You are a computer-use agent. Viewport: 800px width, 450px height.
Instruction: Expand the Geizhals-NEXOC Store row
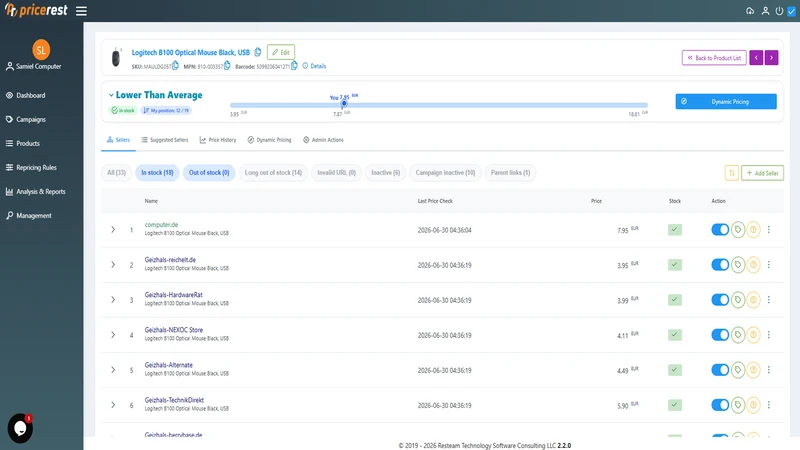click(113, 335)
